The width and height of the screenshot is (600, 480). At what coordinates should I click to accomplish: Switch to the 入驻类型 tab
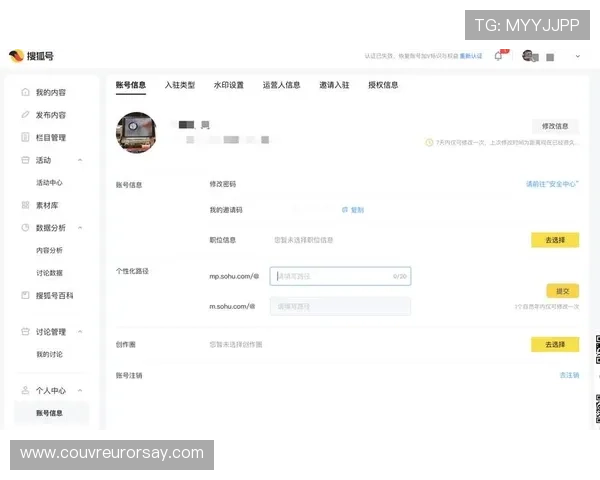(180, 85)
